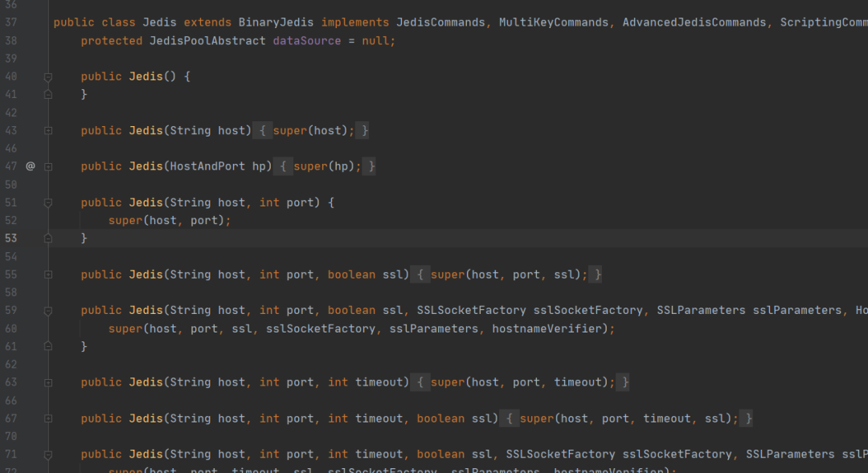Click MultiKeyCommands in the class declaration

click(x=554, y=22)
